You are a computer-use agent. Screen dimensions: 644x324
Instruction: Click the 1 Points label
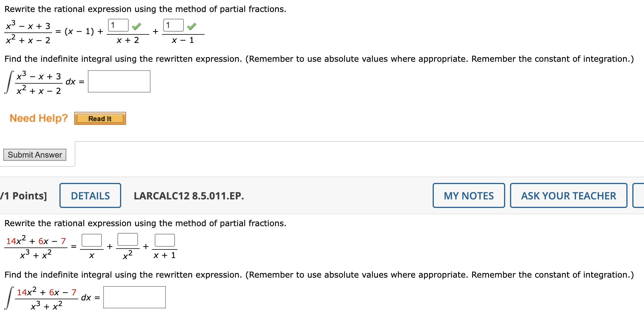tap(23, 195)
